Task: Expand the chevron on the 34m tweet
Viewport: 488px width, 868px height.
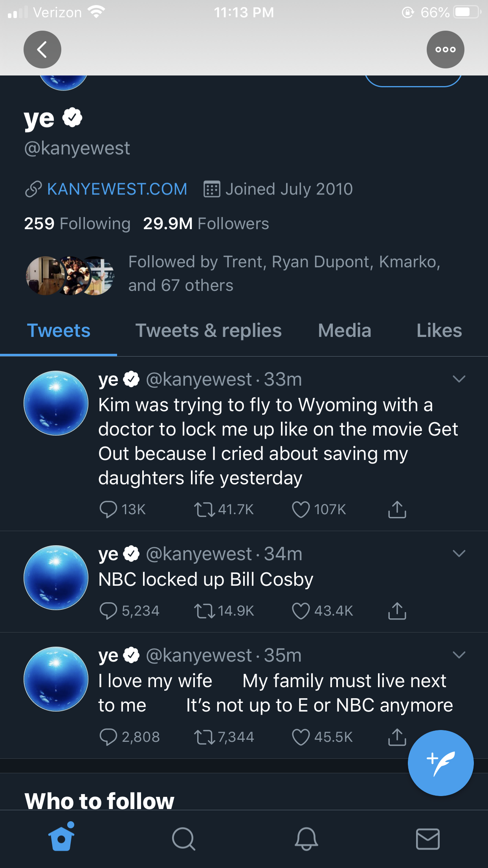Action: pos(459,554)
